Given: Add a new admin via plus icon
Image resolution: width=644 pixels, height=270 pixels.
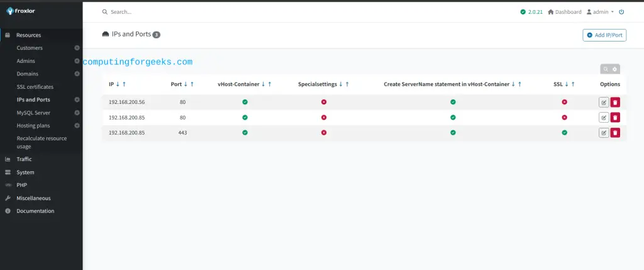Looking at the screenshot, I should tap(77, 61).
